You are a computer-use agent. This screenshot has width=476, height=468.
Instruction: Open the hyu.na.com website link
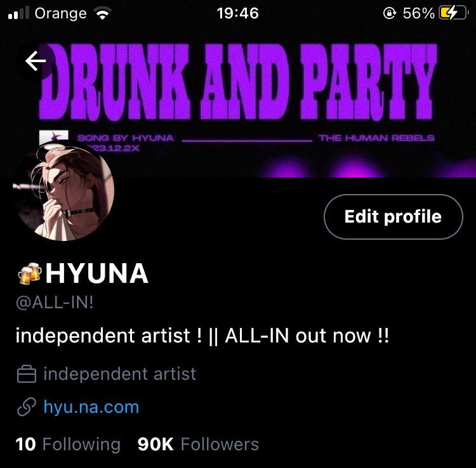(91, 406)
